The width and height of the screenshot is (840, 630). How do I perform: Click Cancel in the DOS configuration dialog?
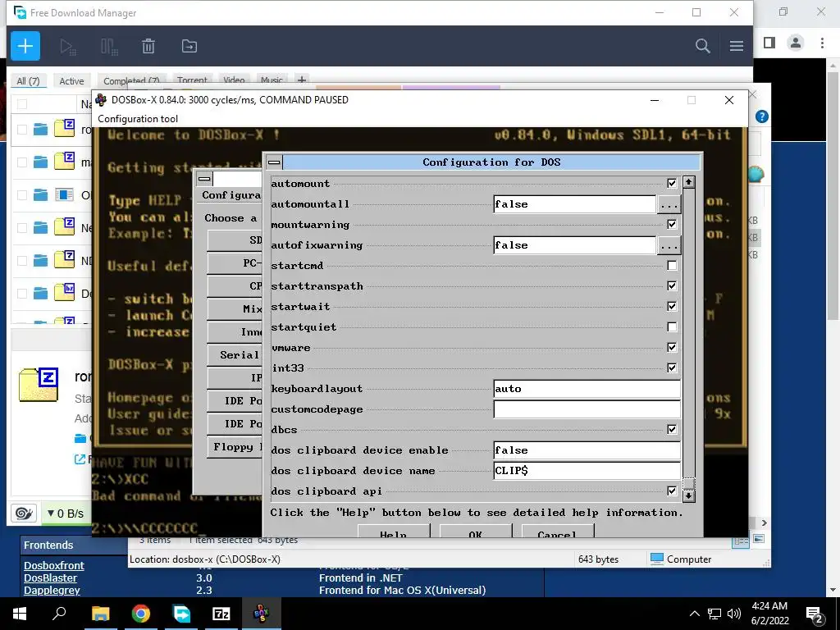tap(558, 531)
